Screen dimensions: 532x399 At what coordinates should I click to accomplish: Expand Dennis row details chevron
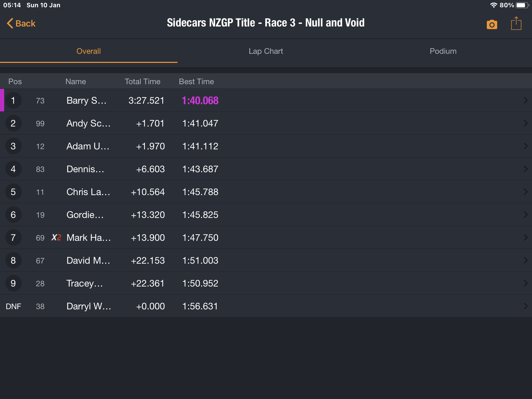click(526, 169)
